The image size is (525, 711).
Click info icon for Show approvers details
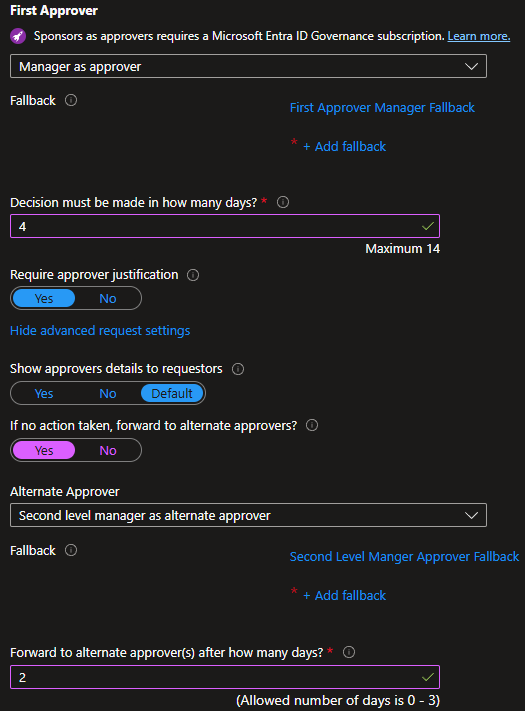pos(238,369)
